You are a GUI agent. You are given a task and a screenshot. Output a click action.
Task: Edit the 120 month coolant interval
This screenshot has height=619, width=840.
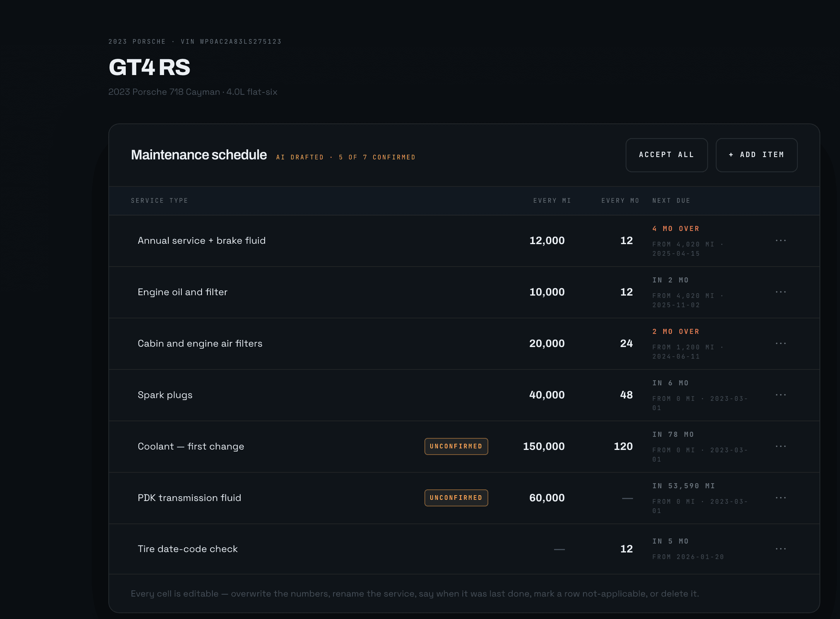pyautogui.click(x=623, y=446)
